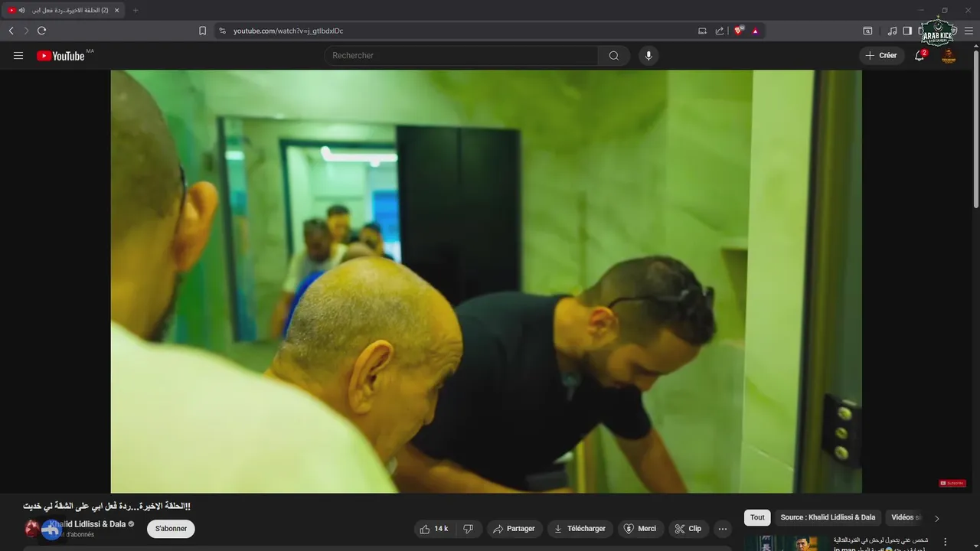Open the Partager share button
The height and width of the screenshot is (551, 980).
click(514, 529)
